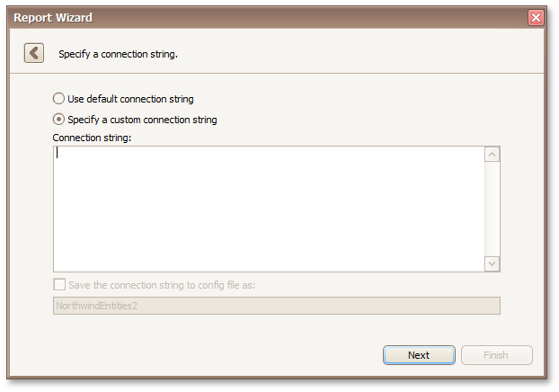Image resolution: width=559 pixels, height=392 pixels.
Task: Select Use default connection string option
Action: point(59,99)
